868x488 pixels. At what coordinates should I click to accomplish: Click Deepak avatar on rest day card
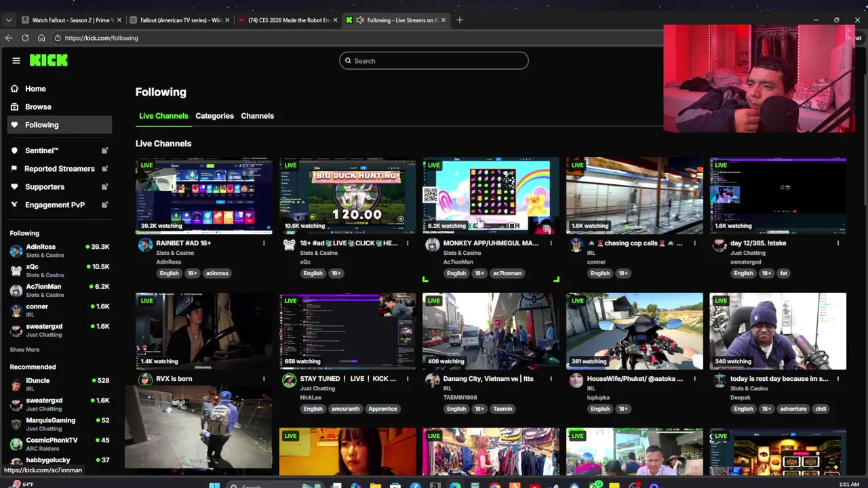(x=719, y=381)
